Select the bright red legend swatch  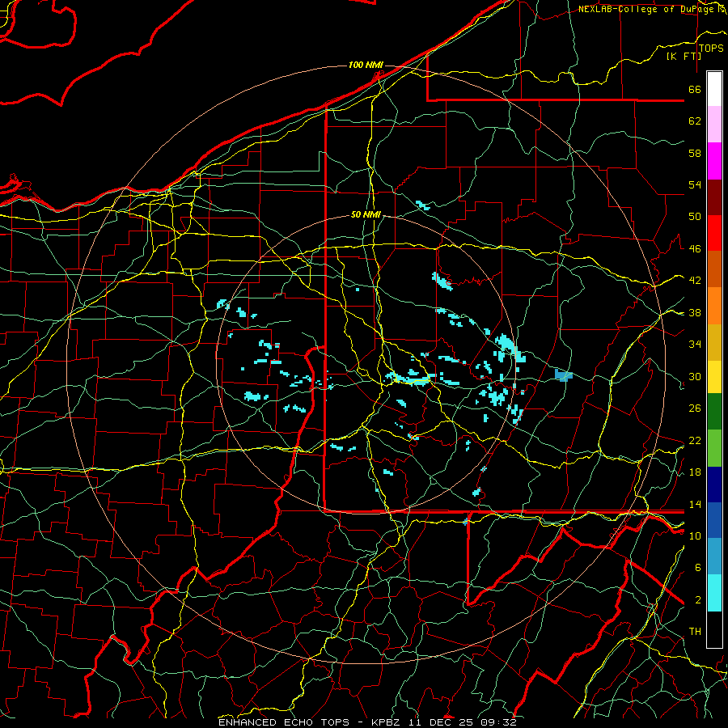714,233
